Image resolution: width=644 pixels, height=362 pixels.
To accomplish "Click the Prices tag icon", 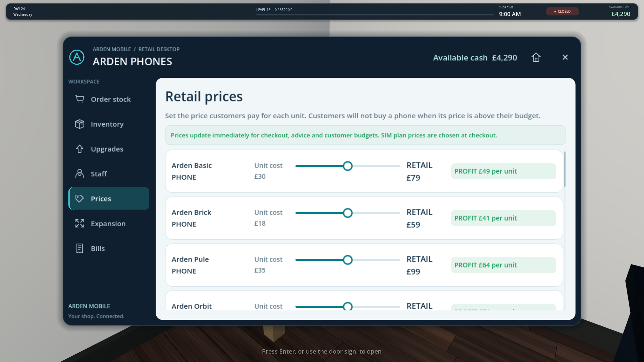I will pos(79,198).
